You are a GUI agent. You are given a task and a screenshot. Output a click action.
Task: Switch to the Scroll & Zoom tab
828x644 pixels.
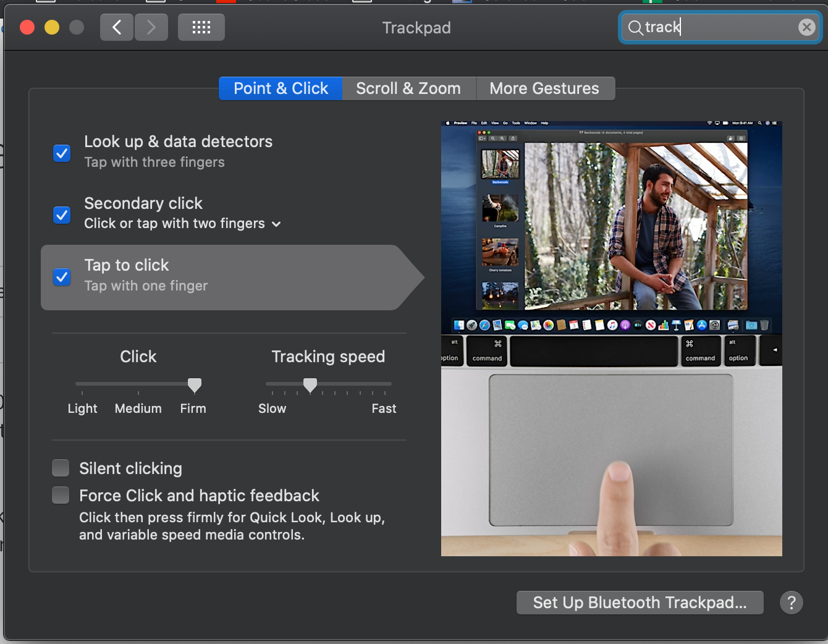408,88
